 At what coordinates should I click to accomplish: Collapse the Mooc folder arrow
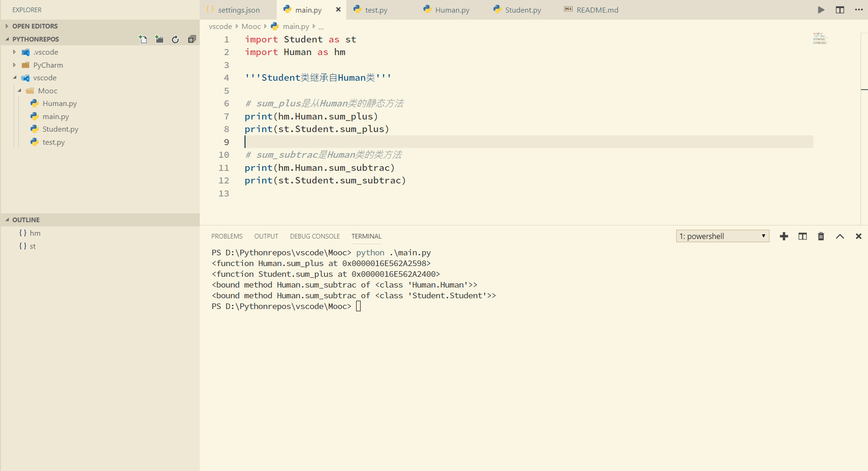20,91
